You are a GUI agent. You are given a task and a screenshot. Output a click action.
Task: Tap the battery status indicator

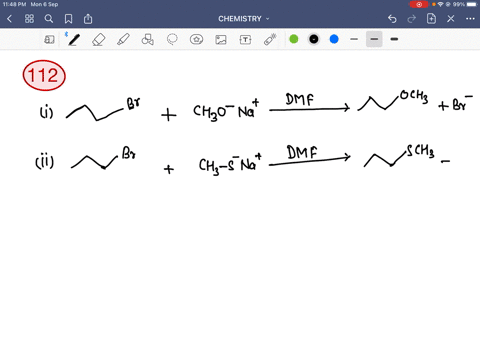tap(472, 4)
